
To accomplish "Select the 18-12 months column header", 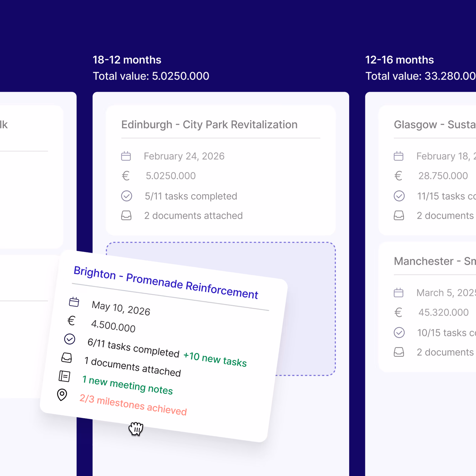I will point(127,60).
